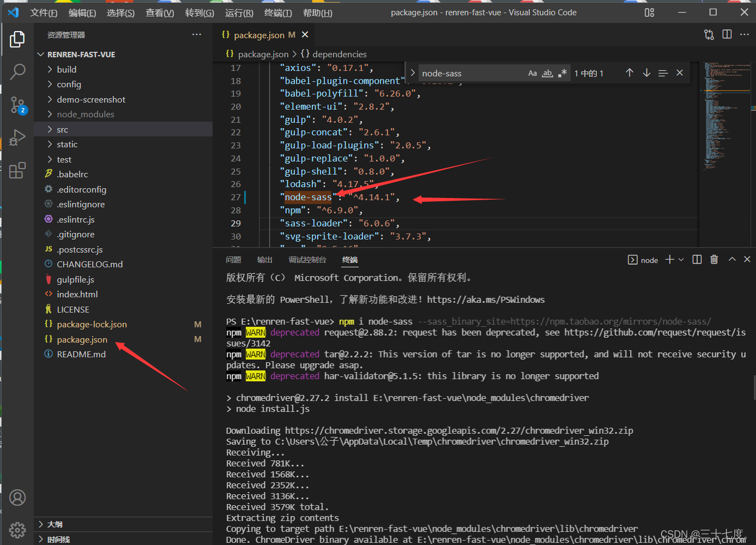The height and width of the screenshot is (545, 756).
Task: Click the VS Code logo icon
Action: (13, 12)
